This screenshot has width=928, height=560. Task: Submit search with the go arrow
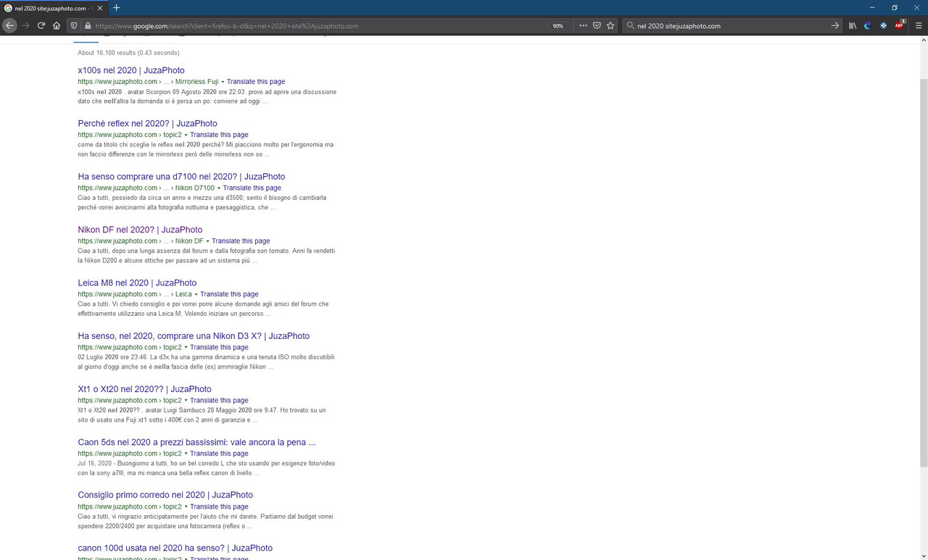coord(834,25)
